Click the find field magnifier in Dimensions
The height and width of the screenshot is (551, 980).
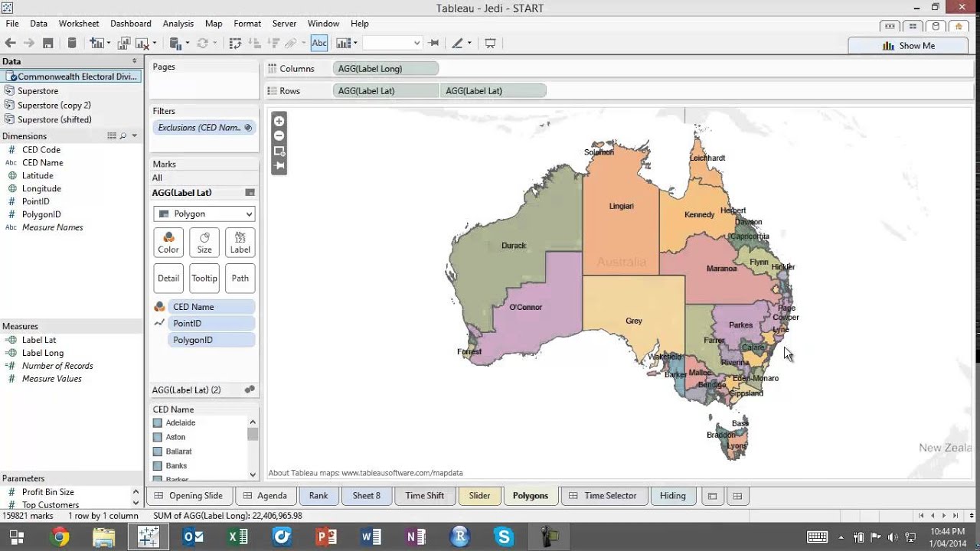point(122,136)
